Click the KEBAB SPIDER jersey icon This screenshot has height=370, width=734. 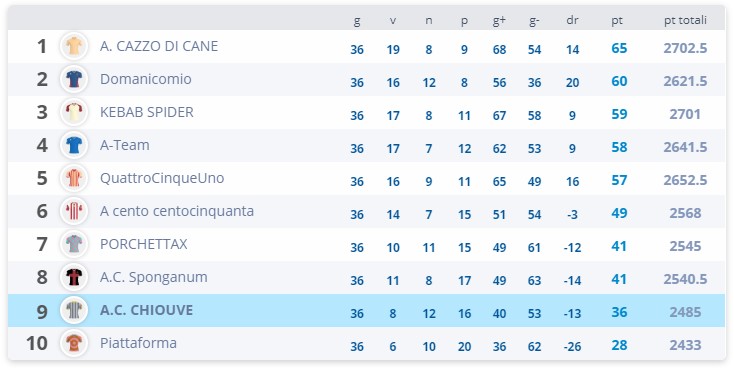74,112
